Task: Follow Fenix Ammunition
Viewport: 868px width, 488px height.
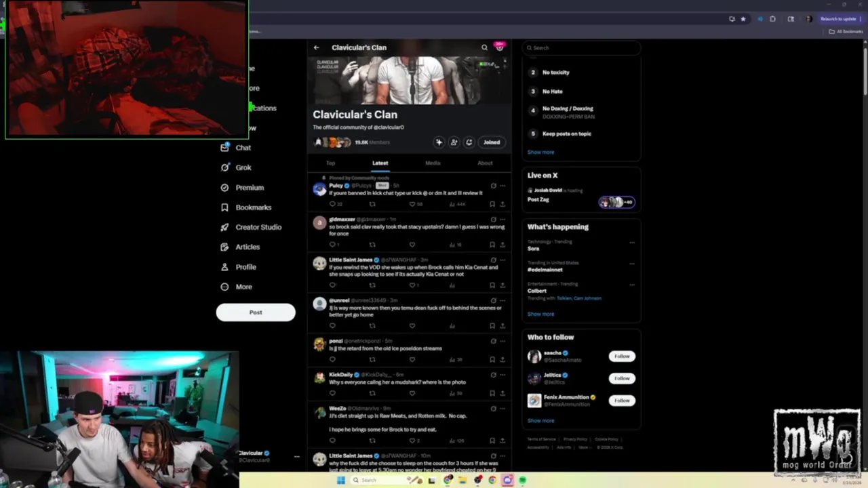Action: click(622, 401)
